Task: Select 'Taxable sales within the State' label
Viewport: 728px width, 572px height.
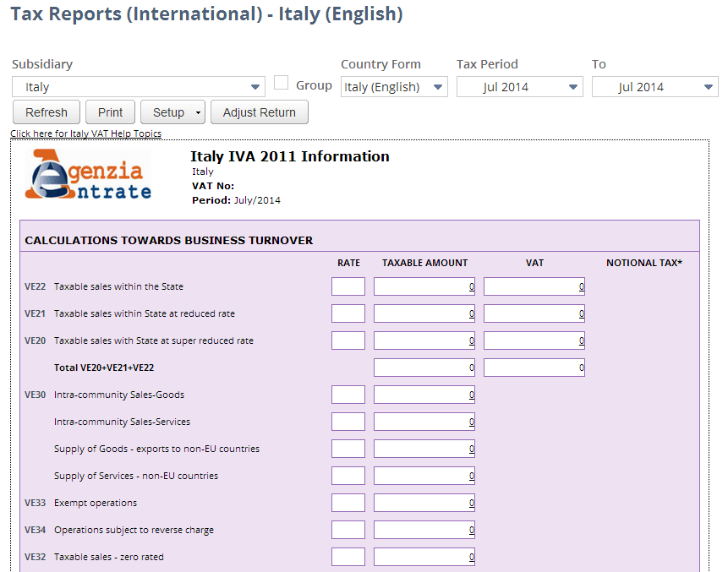Action: 119,286
